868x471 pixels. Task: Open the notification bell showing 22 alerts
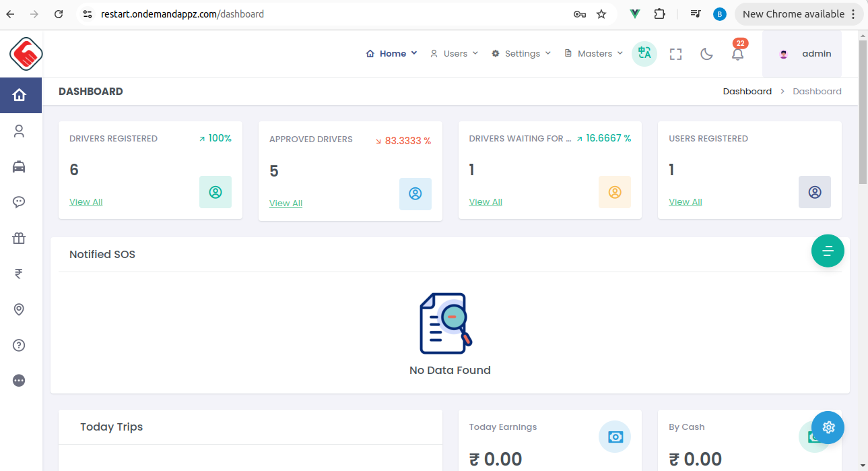pyautogui.click(x=737, y=54)
